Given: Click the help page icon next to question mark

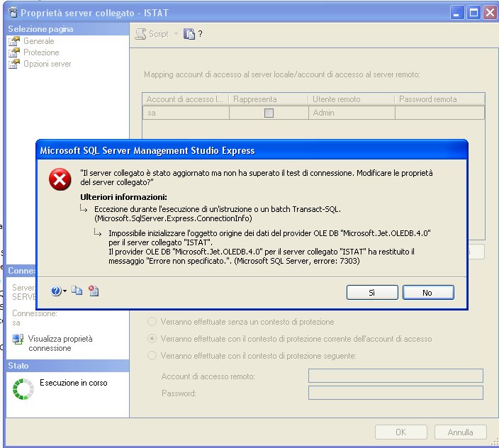Looking at the screenshot, I should tap(189, 34).
